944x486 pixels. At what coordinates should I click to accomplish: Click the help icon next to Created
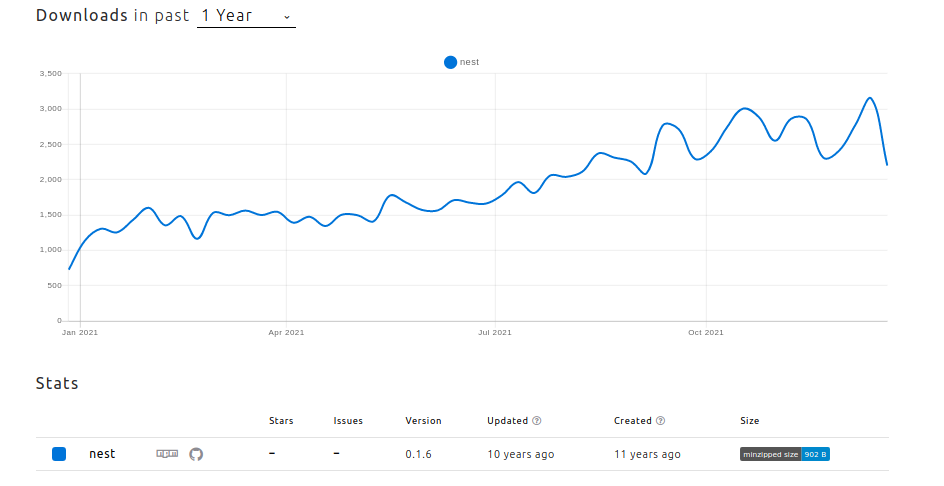(x=660, y=421)
